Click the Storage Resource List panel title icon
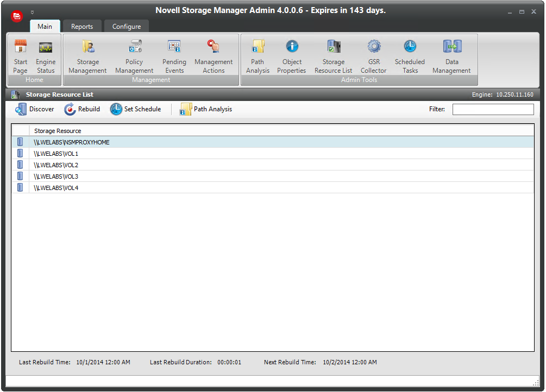 (15, 94)
